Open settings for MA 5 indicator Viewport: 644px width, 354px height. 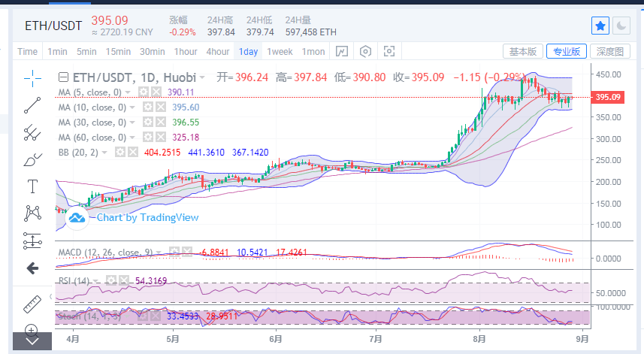pyautogui.click(x=144, y=92)
